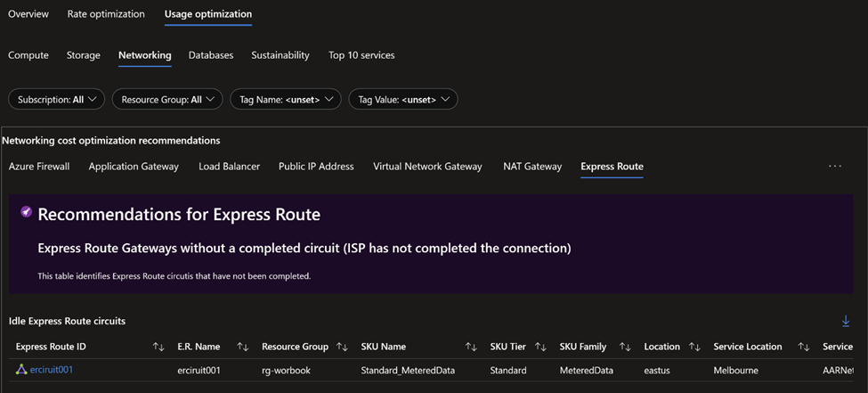This screenshot has height=393, width=868.
Task: Sort by Resource Group column
Action: pyautogui.click(x=342, y=347)
